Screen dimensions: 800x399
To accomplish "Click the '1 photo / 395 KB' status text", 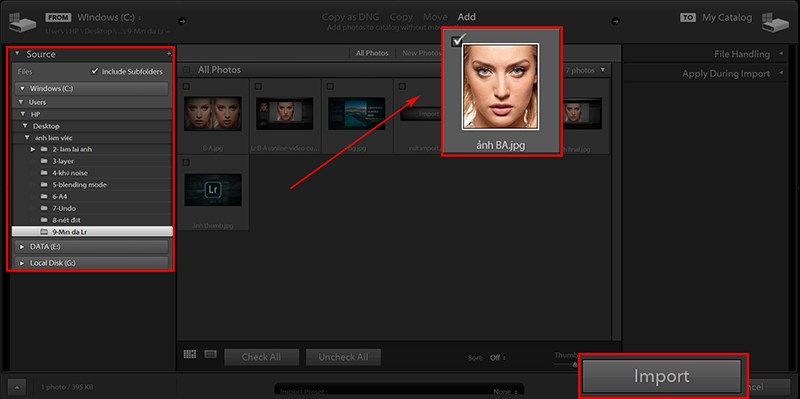I will point(66,387).
